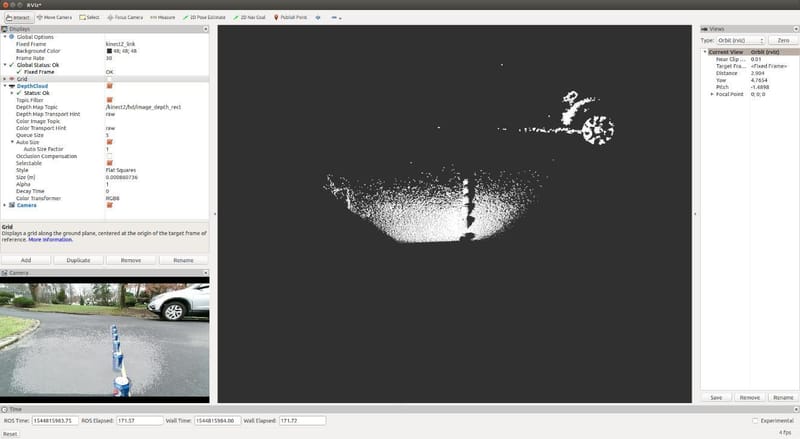
Task: Expand the Focal Point property
Action: (712, 94)
